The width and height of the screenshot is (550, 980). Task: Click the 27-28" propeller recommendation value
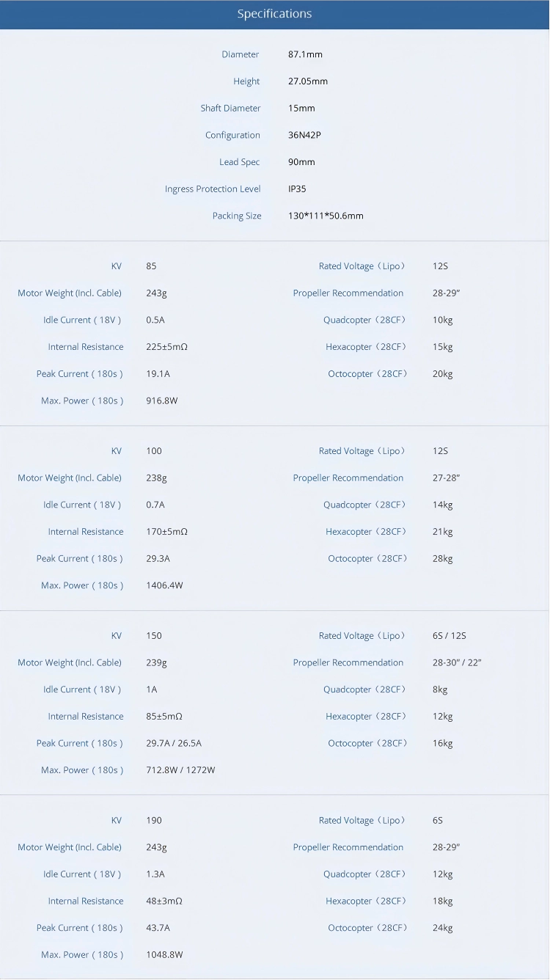[x=446, y=478]
